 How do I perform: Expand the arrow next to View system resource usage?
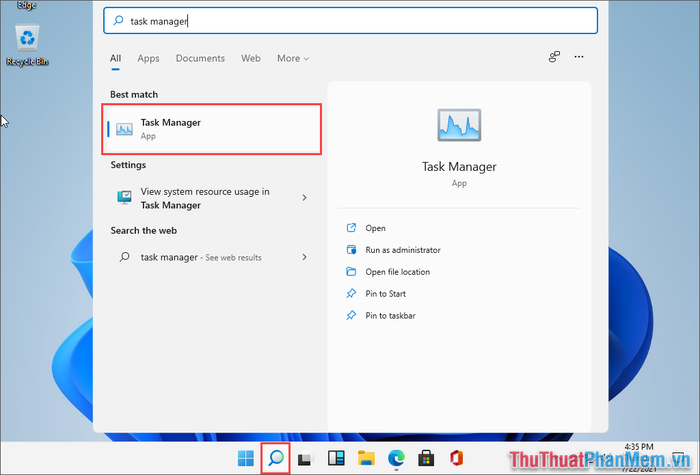(304, 197)
